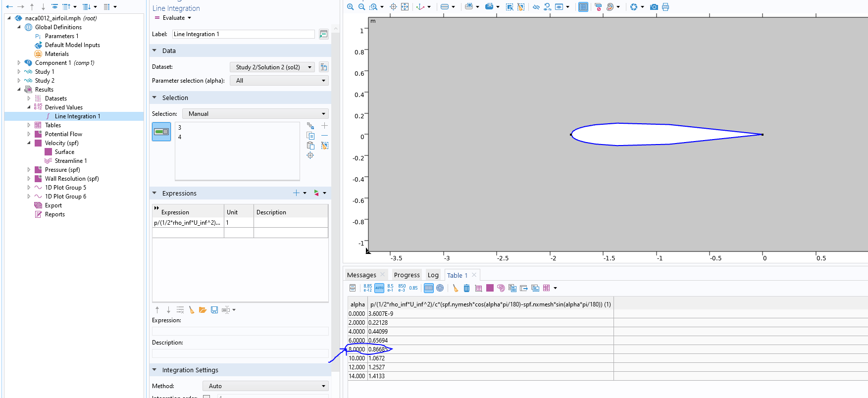The width and height of the screenshot is (868, 398).
Task: Select the Wall Resolution (spf) node
Action: pyautogui.click(x=72, y=179)
